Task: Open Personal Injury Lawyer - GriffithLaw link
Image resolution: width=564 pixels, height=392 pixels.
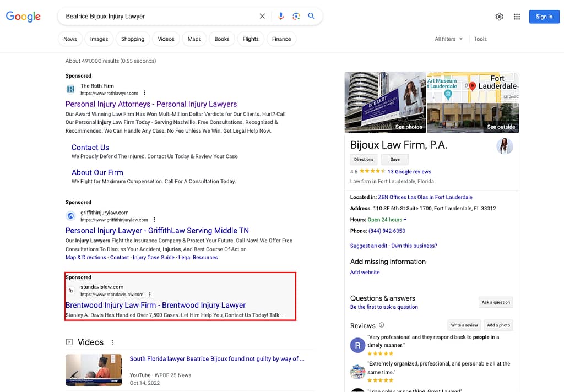Action: pyautogui.click(x=157, y=231)
